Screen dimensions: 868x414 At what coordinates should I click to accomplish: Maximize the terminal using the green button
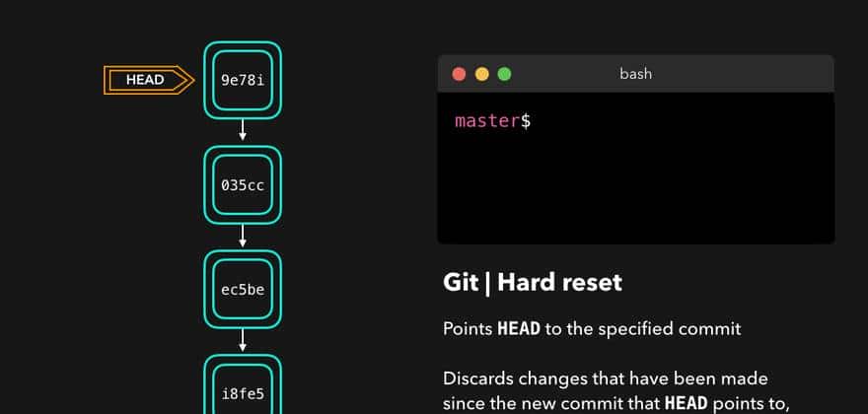[x=505, y=74]
